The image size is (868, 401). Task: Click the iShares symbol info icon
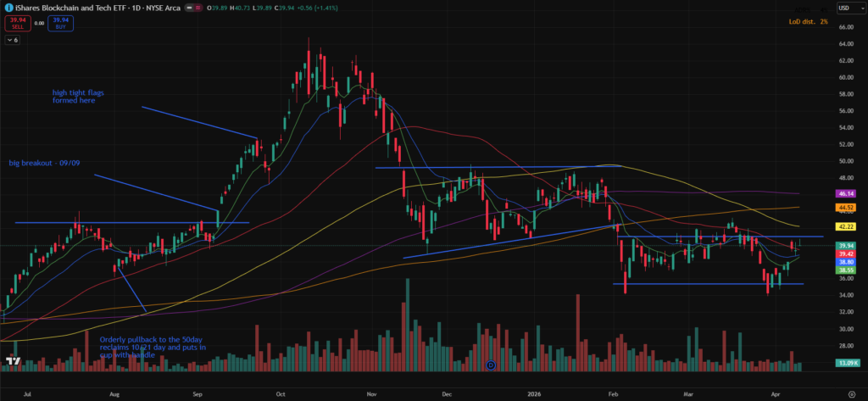(8, 8)
